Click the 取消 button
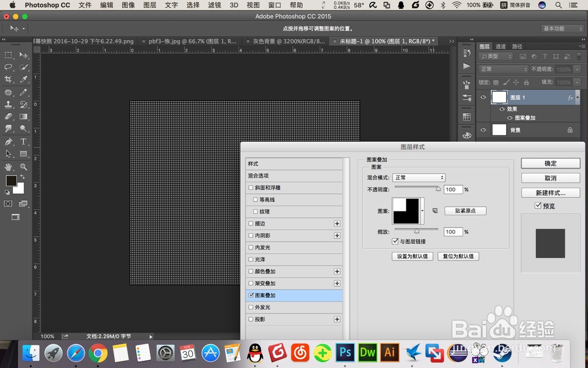The width and height of the screenshot is (588, 368). click(x=550, y=178)
